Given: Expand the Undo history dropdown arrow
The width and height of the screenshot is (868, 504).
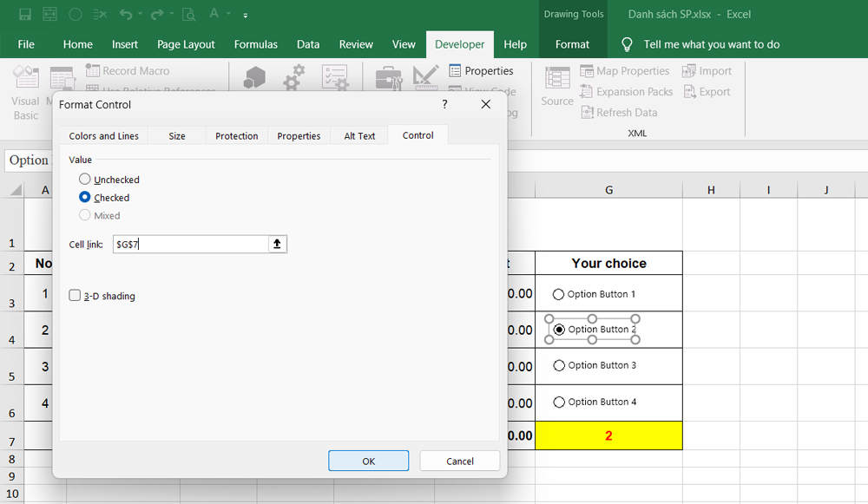Looking at the screenshot, I should click(x=140, y=14).
